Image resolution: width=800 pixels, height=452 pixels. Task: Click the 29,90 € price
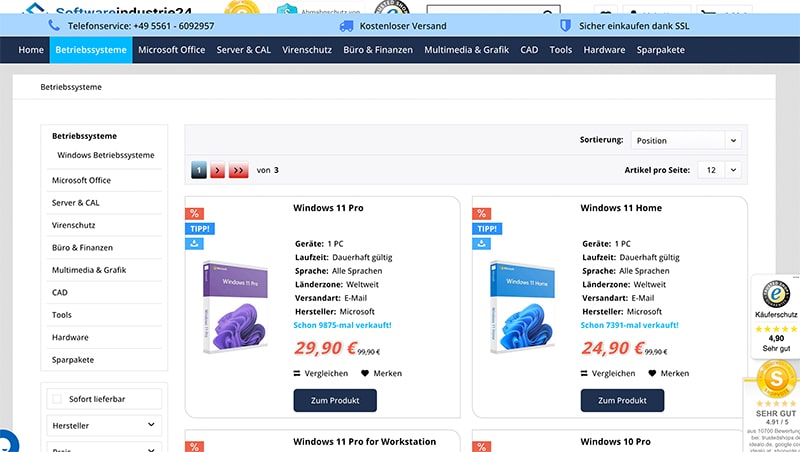(325, 348)
